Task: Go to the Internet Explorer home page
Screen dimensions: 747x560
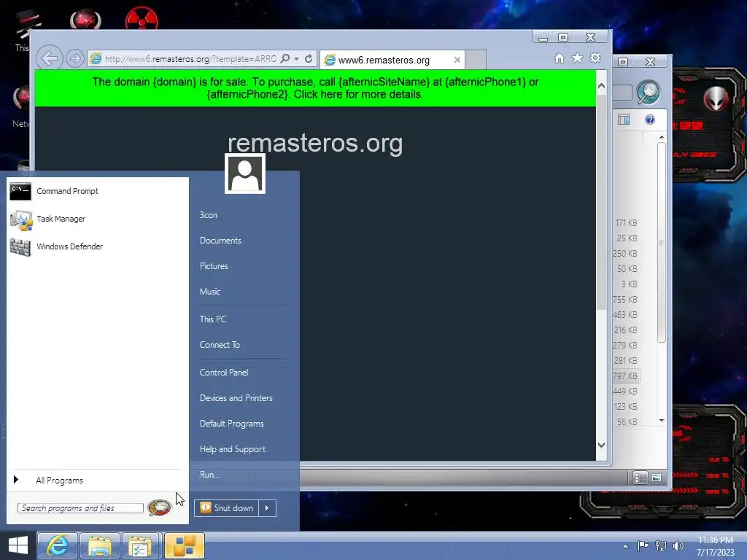Action: tap(560, 58)
